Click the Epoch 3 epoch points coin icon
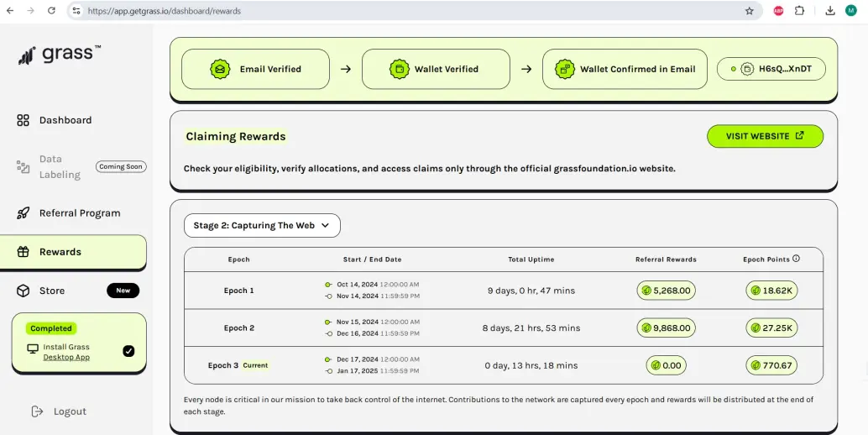The width and height of the screenshot is (868, 435). 756,365
